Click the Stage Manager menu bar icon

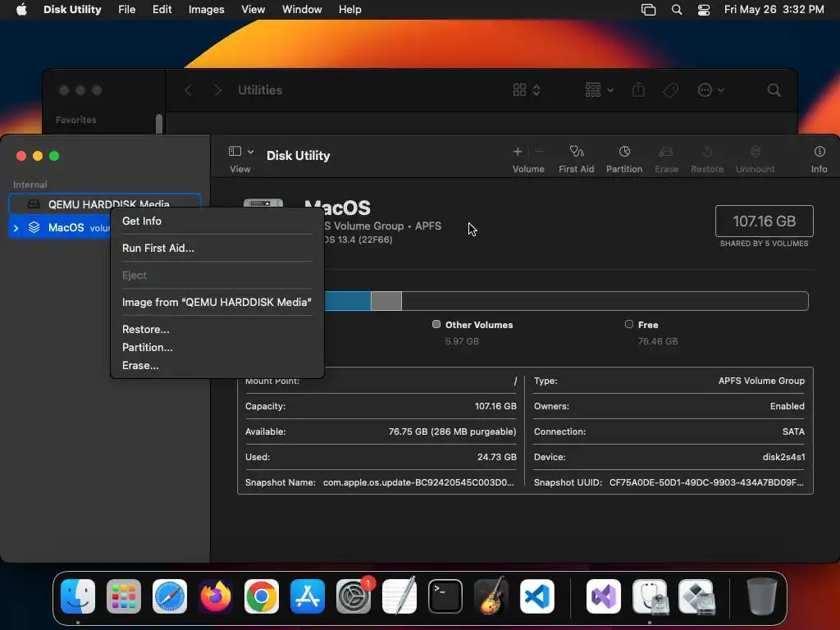pyautogui.click(x=648, y=10)
